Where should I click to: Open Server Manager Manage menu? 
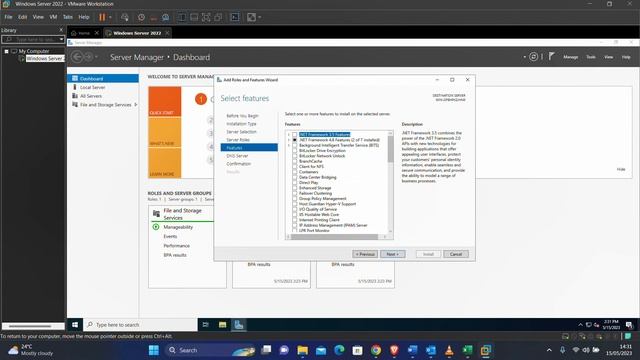click(x=571, y=57)
